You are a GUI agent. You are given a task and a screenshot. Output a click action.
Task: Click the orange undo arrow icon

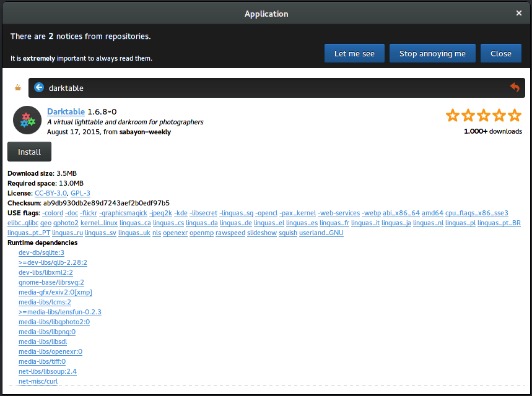[x=515, y=87]
